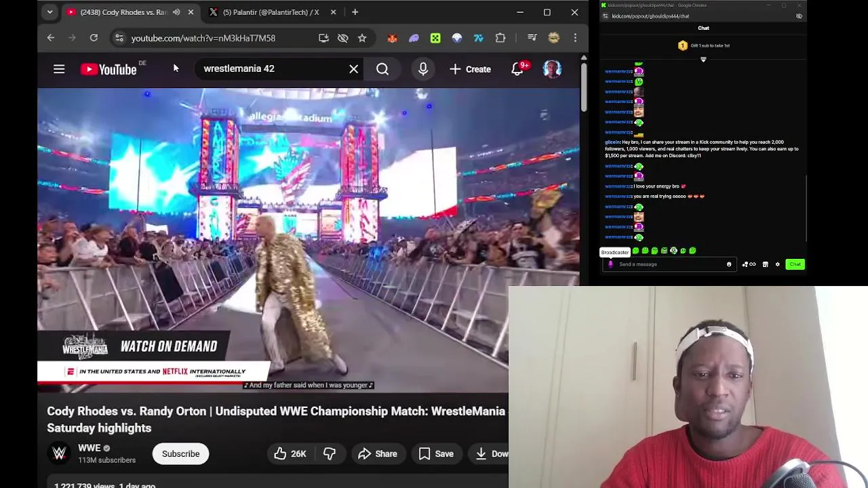Click the Send a message chat input
The height and width of the screenshot is (488, 868).
(670, 264)
